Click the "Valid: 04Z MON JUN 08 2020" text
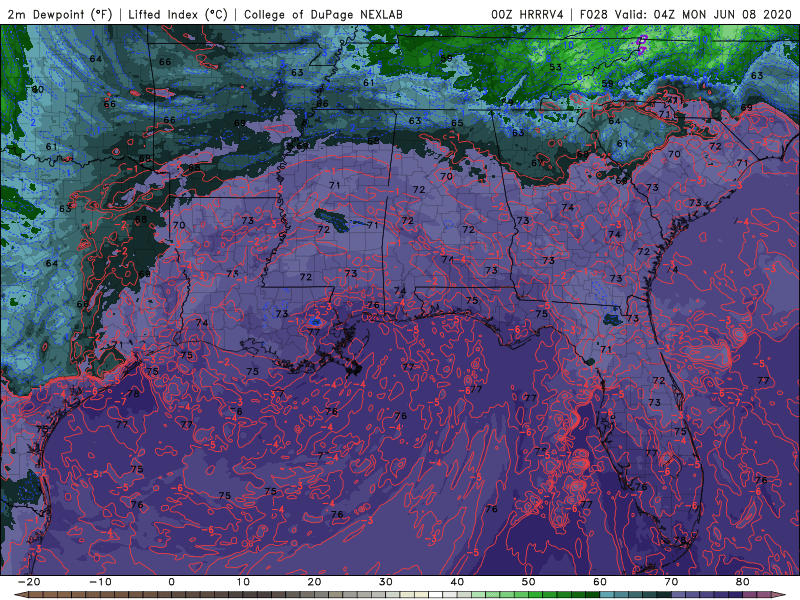Image resolution: width=800 pixels, height=600 pixels. [x=703, y=14]
